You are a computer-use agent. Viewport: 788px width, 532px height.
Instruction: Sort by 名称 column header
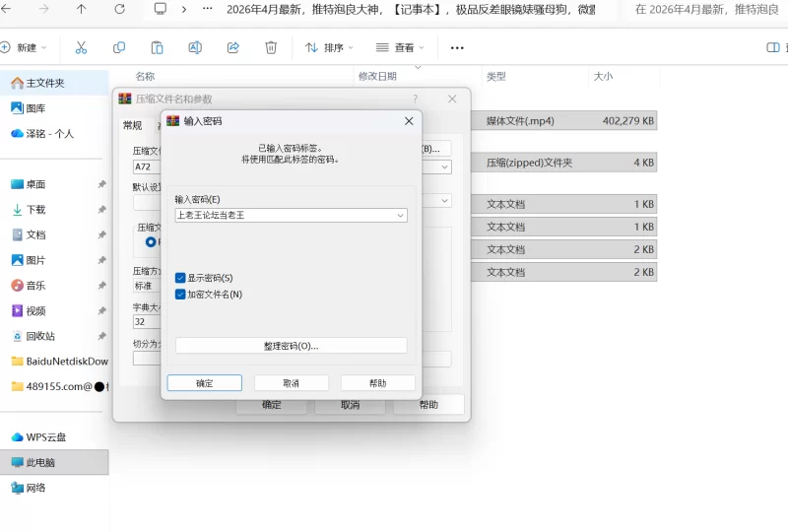145,77
